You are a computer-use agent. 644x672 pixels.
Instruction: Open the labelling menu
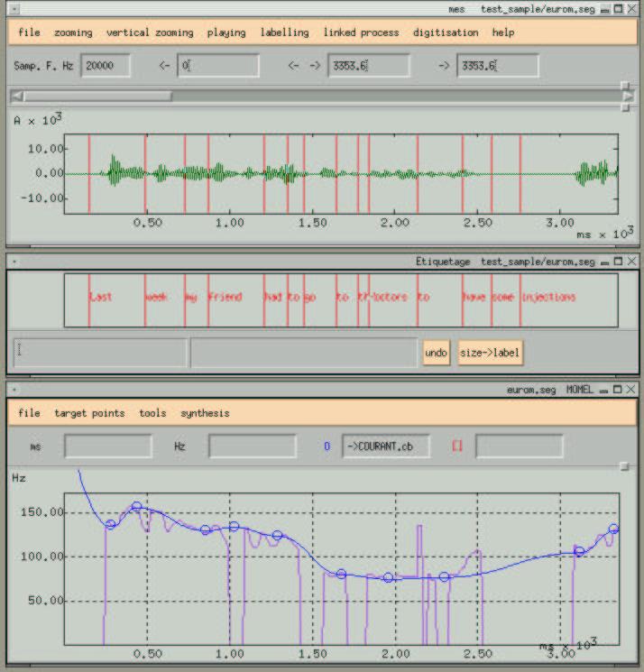[x=284, y=32]
